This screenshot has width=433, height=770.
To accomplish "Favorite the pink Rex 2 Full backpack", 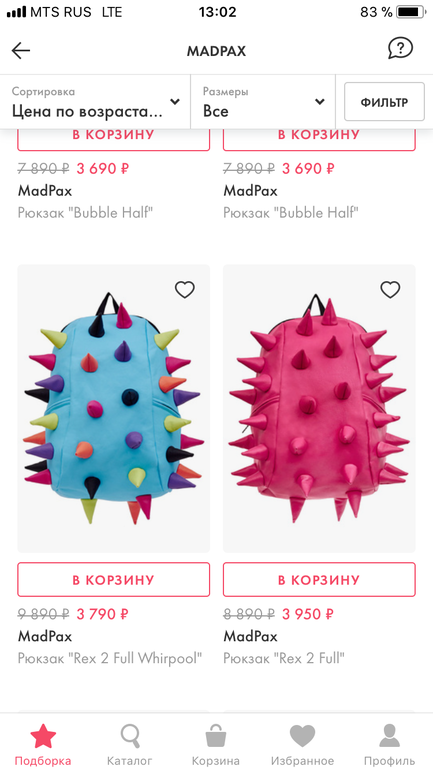I will [390, 290].
